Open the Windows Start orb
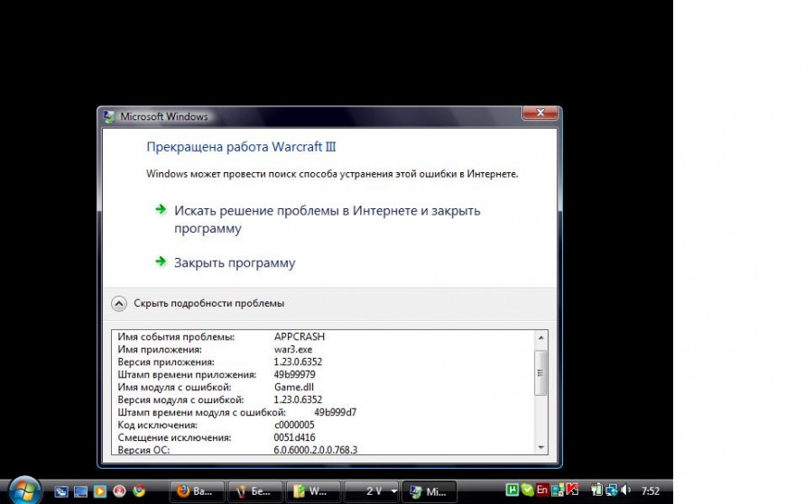 24,490
